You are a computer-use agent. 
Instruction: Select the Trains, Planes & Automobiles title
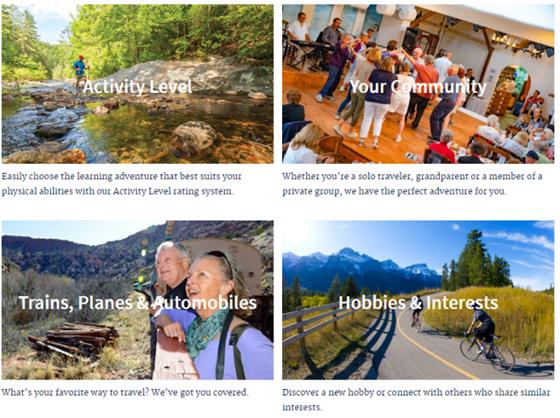pos(138,303)
